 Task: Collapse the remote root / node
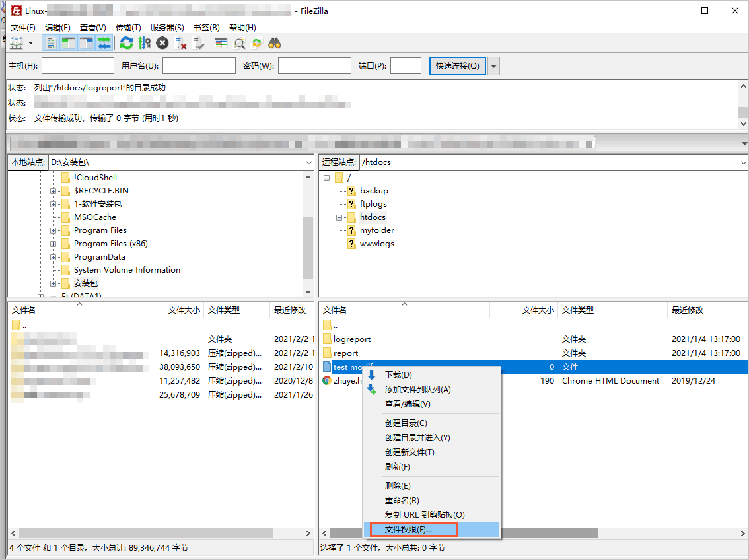point(327,178)
